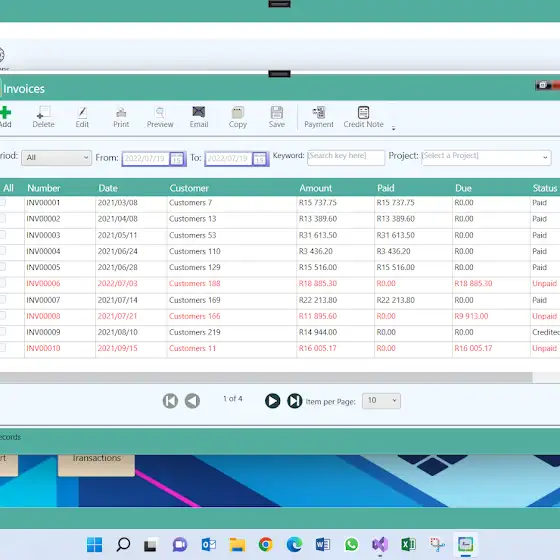
Task: Check the box next to INV00010
Action: click(2, 348)
